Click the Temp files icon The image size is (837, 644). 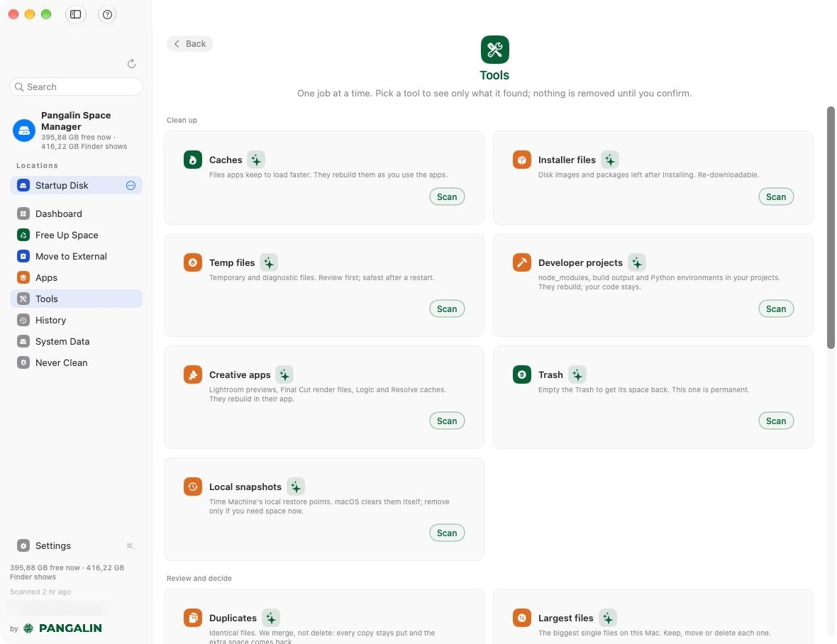pos(193,262)
